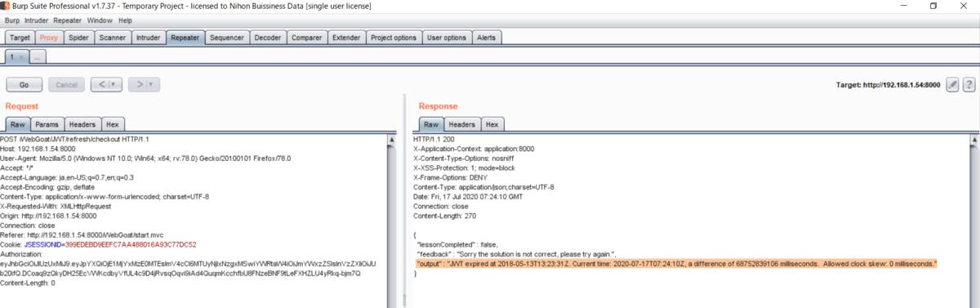Send the request with Go button
Image resolution: width=980 pixels, height=308 pixels.
click(24, 84)
